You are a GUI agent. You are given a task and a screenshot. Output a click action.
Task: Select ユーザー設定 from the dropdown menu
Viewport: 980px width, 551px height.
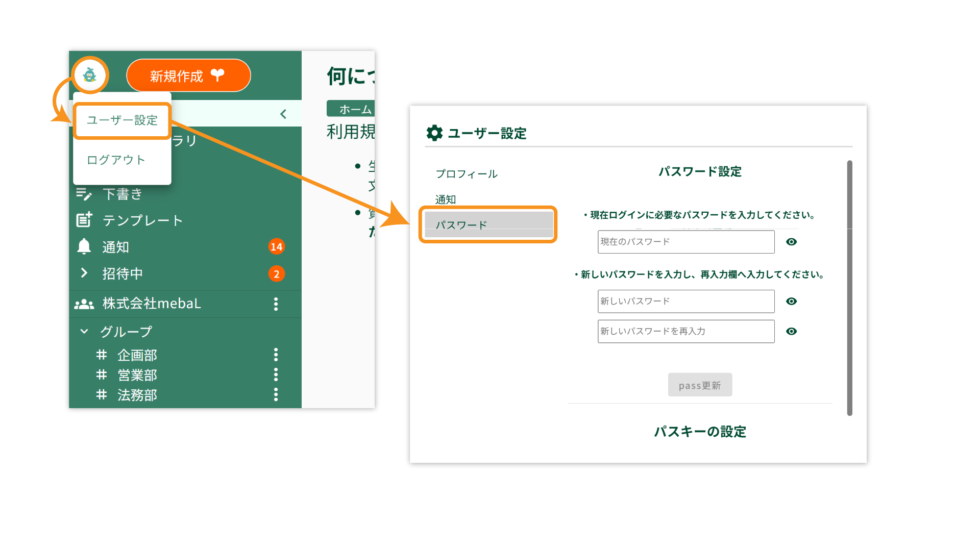tap(122, 120)
